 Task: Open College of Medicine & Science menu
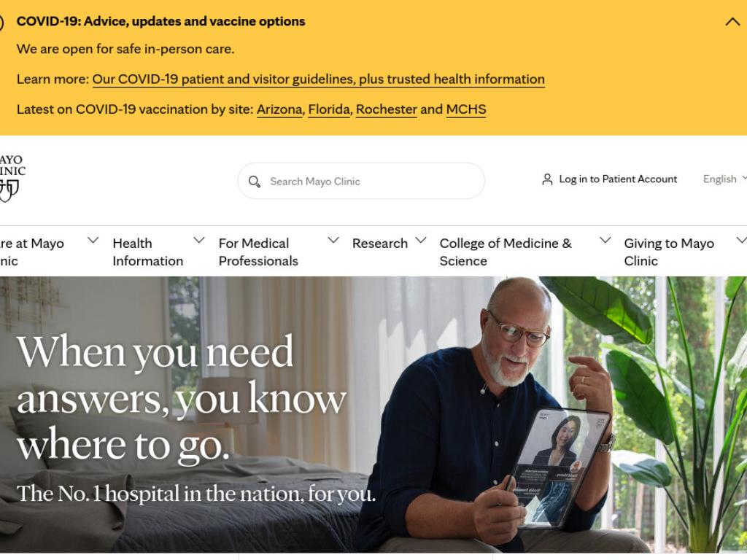tap(506, 252)
